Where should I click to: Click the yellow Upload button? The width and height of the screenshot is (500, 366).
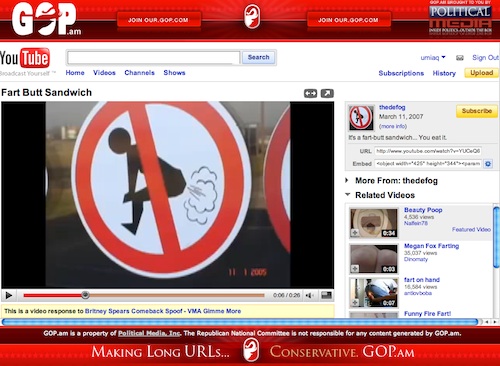pos(481,73)
